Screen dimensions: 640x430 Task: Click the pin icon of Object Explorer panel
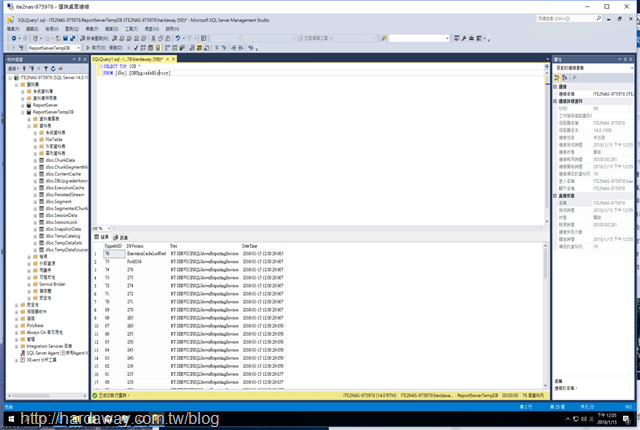79,60
